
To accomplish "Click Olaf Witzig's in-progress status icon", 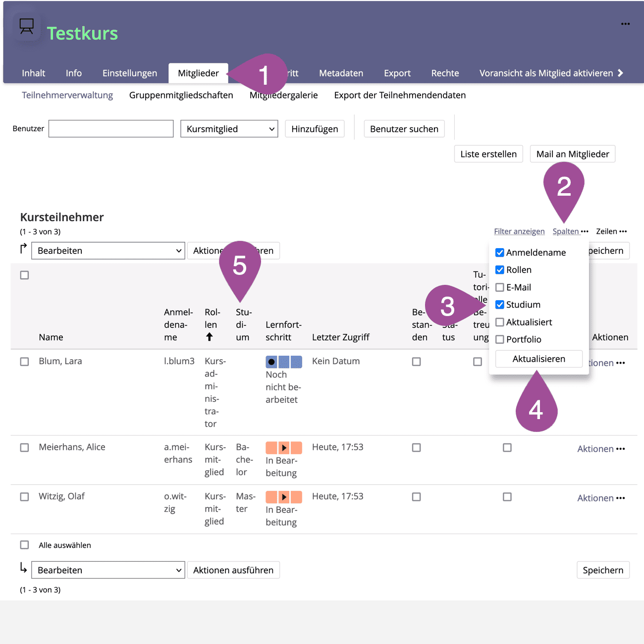I will (283, 497).
